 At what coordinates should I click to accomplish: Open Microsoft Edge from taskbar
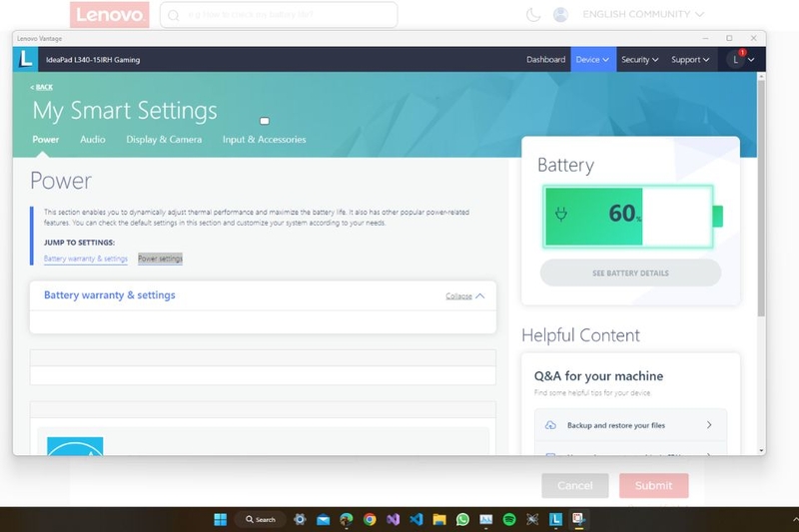point(347,519)
